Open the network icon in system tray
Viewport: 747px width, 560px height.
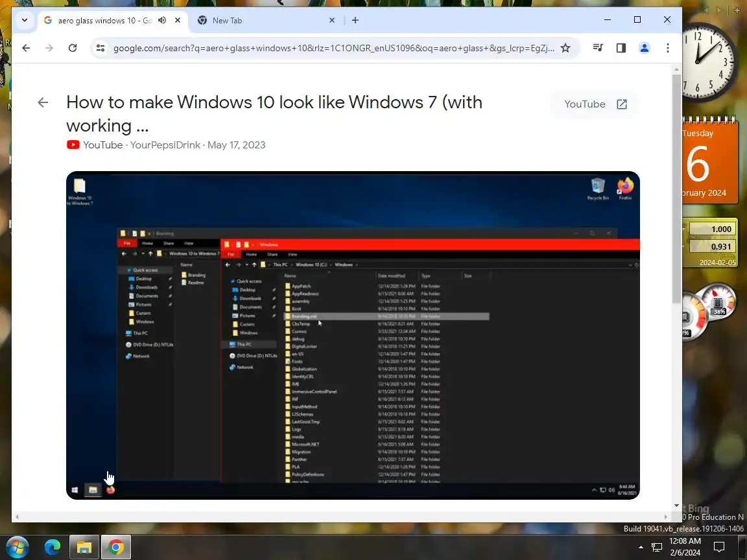click(x=657, y=547)
